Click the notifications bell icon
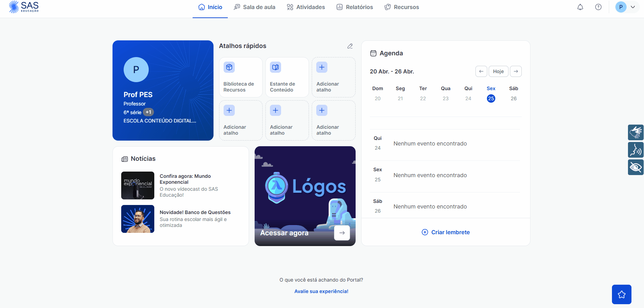 580,7
